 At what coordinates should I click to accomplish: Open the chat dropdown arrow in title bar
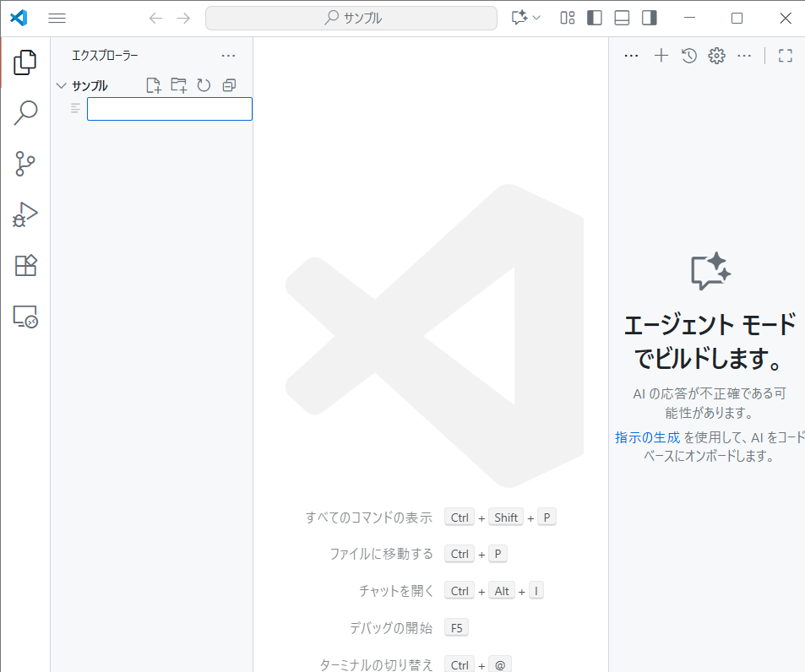click(x=536, y=18)
